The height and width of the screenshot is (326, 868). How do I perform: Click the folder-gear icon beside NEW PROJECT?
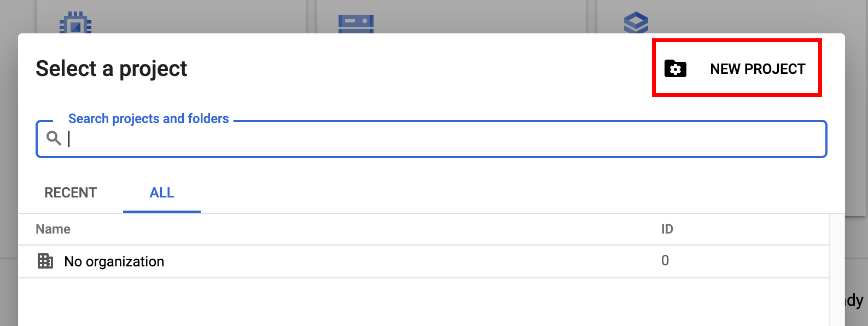(675, 69)
